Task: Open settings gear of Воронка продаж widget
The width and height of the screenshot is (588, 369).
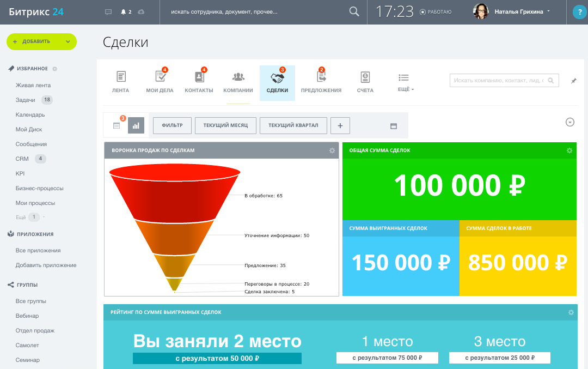Action: (332, 150)
